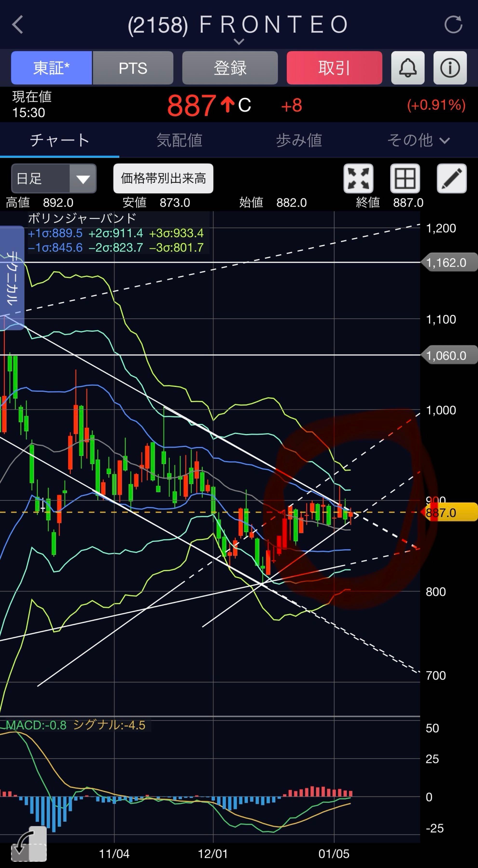Open the stock info icon

coord(450,68)
